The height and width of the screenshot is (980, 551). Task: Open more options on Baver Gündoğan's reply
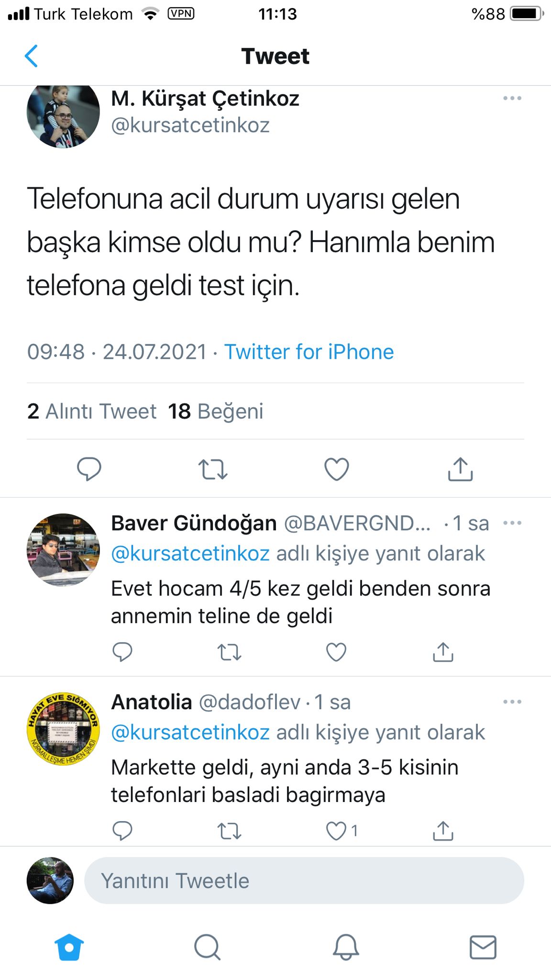[x=512, y=523]
